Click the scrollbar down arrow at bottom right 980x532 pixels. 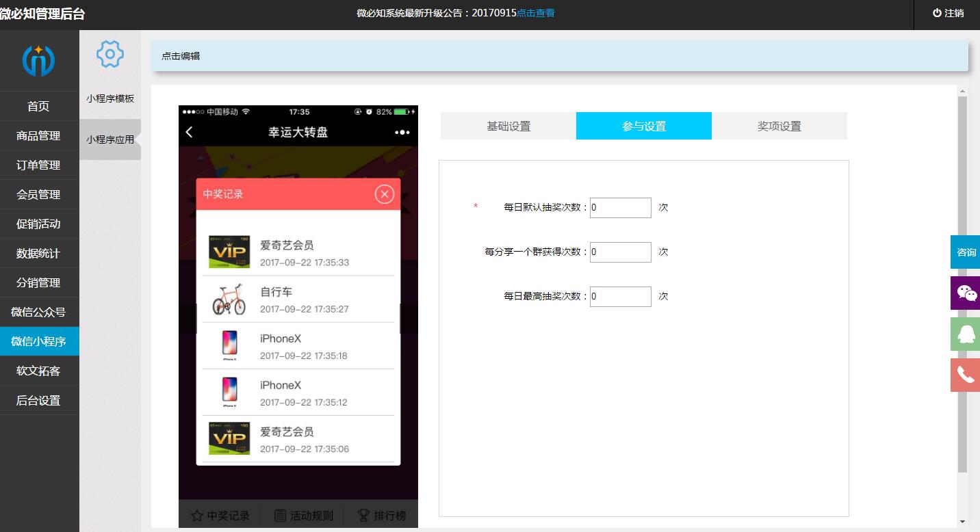(x=962, y=522)
